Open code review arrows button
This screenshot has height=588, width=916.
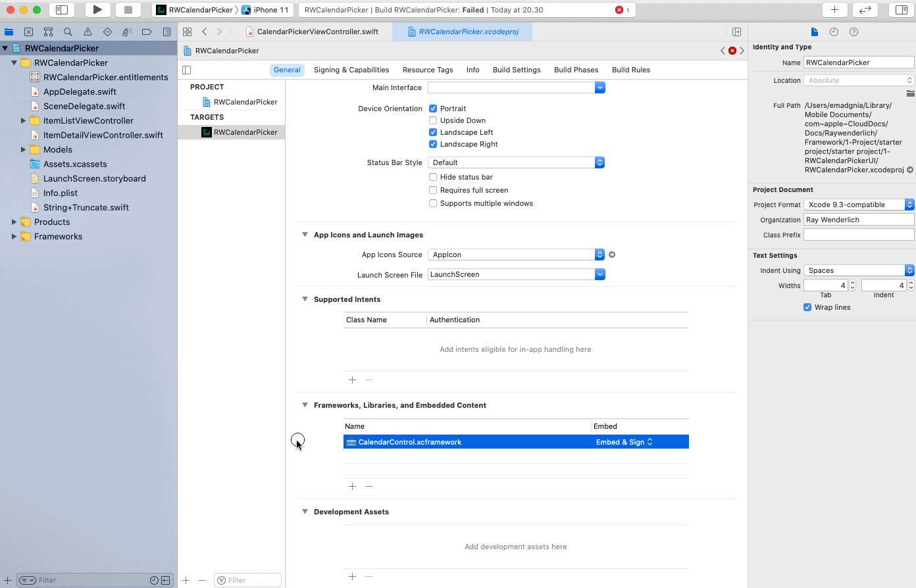(x=865, y=10)
